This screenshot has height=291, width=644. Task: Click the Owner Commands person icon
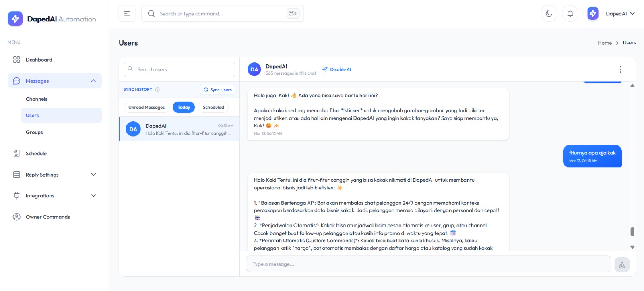coord(17,217)
